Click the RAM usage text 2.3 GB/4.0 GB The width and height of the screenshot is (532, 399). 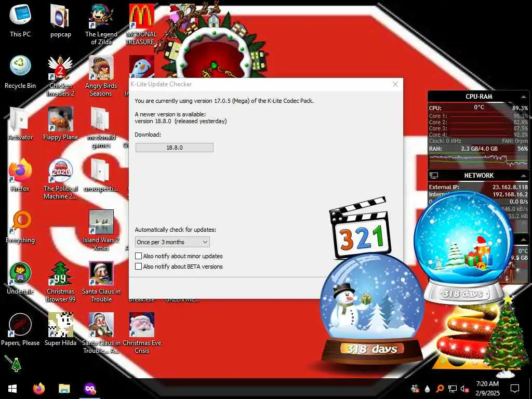pos(479,149)
